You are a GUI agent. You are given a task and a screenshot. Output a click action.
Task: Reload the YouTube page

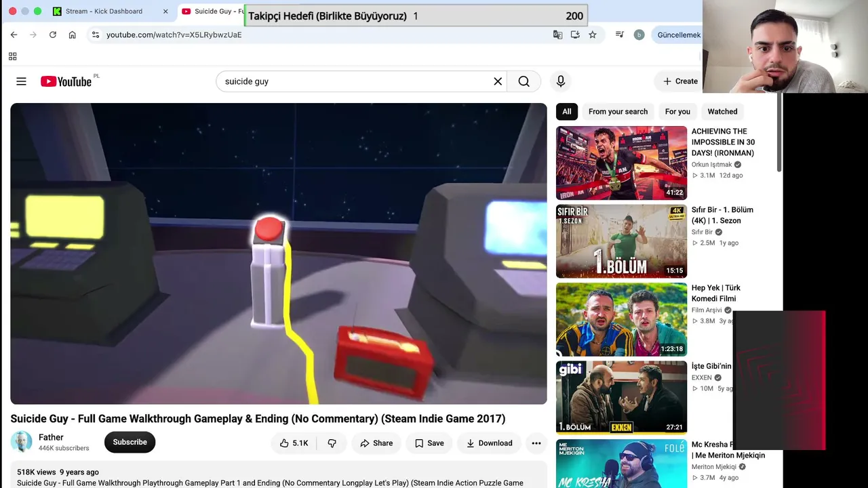[x=52, y=35]
